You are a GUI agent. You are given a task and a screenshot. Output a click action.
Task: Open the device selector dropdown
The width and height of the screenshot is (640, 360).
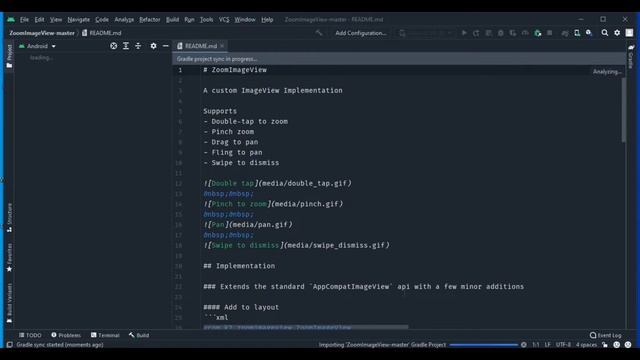(x=426, y=33)
